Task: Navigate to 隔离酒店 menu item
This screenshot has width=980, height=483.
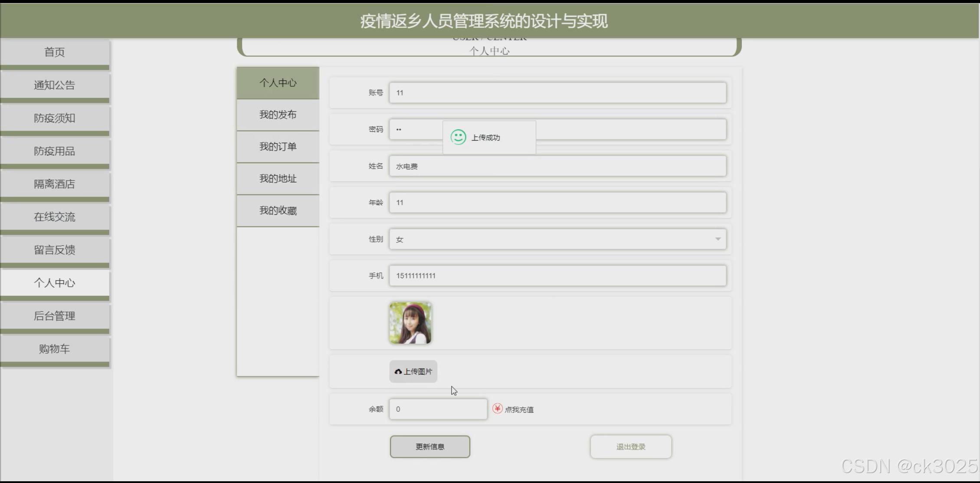Action: 55,184
